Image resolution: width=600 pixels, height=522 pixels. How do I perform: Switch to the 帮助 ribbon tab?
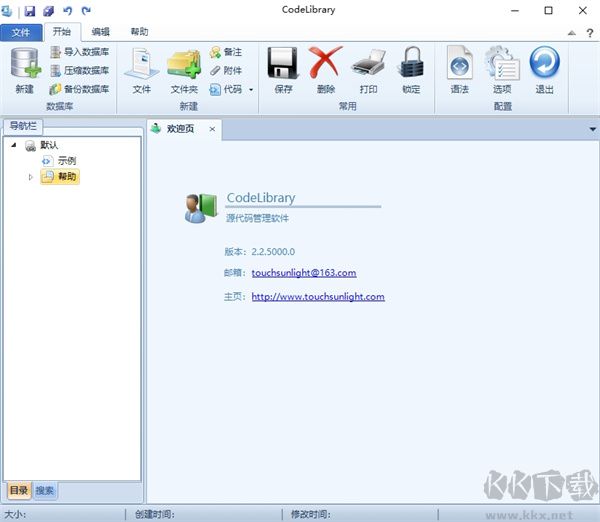click(x=139, y=32)
